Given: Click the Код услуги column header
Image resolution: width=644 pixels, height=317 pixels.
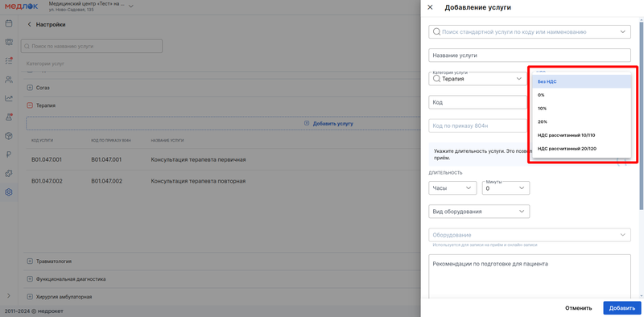Looking at the screenshot, I should (43, 141).
